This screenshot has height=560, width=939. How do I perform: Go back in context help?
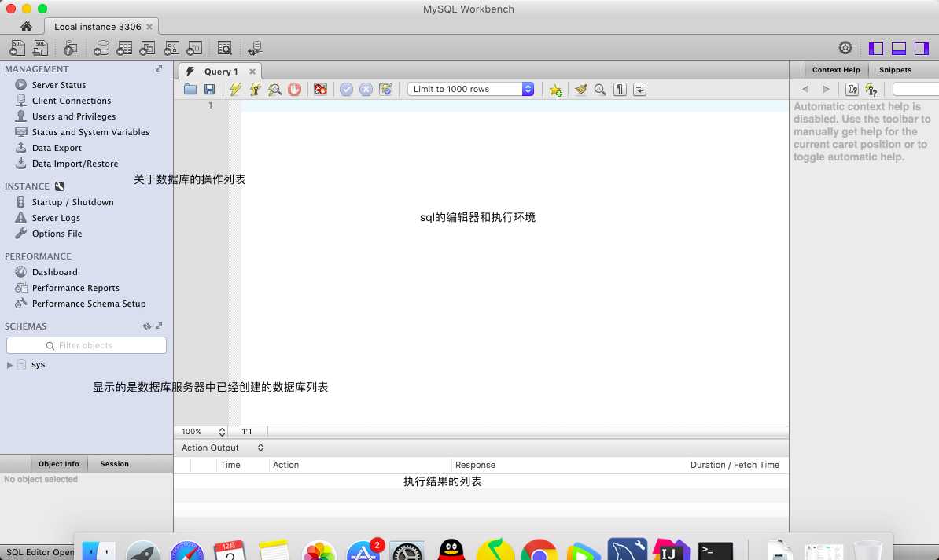[x=805, y=89]
